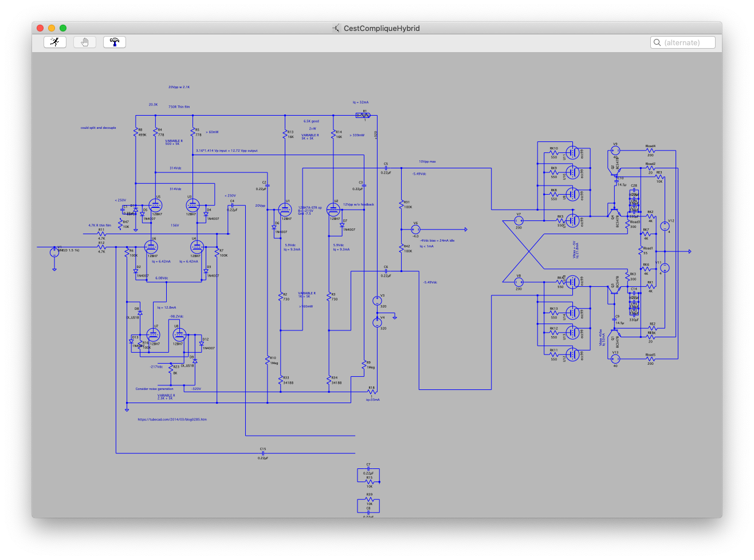754x560 pixels.
Task: Focus the (alternate) search field
Action: click(x=683, y=42)
